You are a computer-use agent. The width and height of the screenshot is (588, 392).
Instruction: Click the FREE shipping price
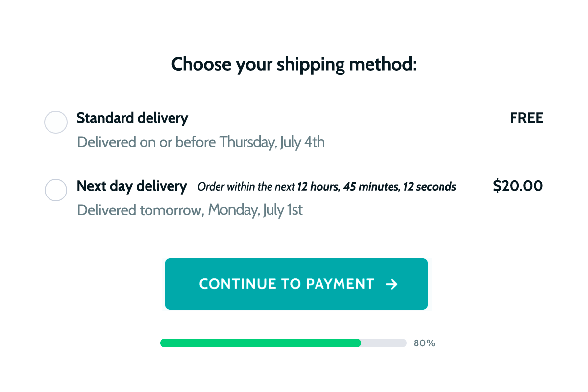click(526, 118)
